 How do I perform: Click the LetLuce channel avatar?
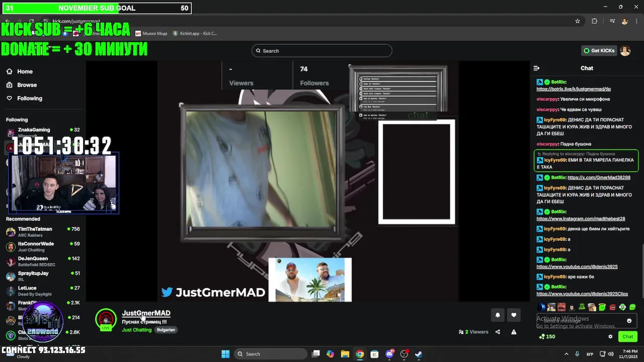tap(11, 291)
